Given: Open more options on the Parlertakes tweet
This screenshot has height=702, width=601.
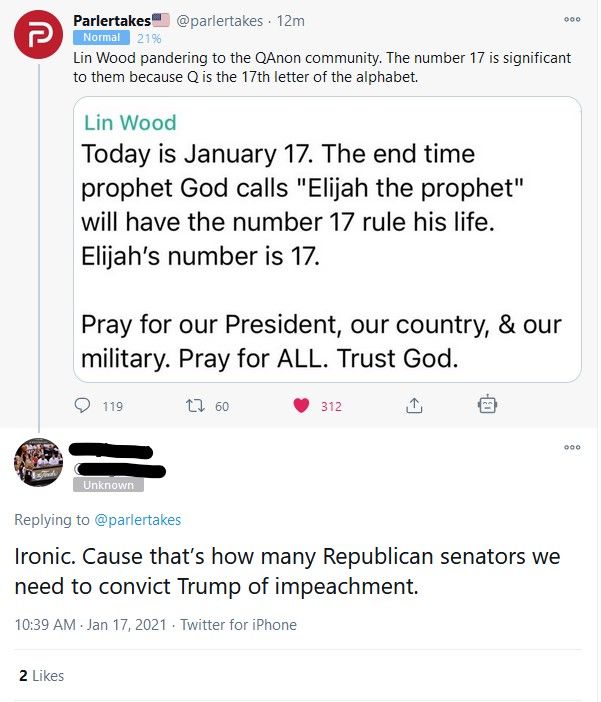Looking at the screenshot, I should click(x=572, y=19).
